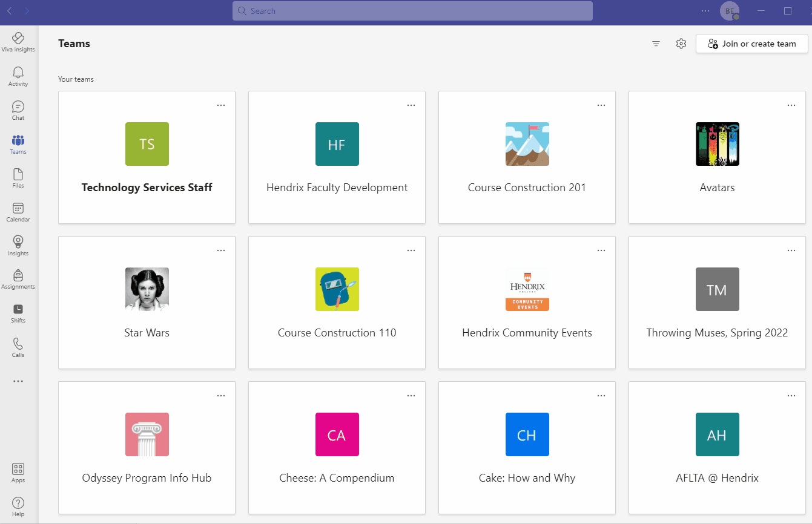This screenshot has height=524, width=812.
Task: Open the Calendar
Action: (18, 212)
